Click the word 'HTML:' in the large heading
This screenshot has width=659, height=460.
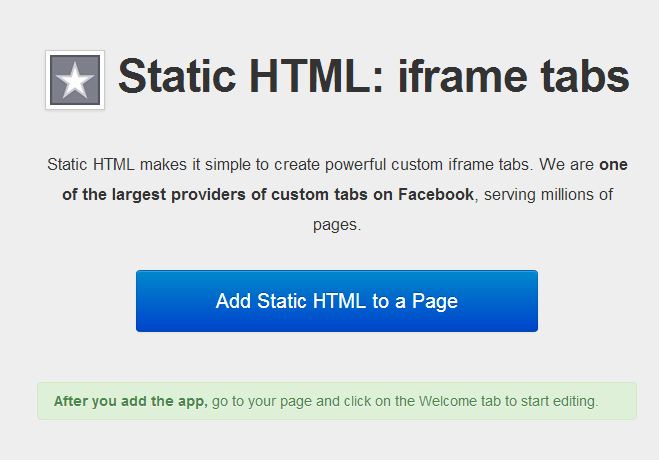tap(316, 76)
